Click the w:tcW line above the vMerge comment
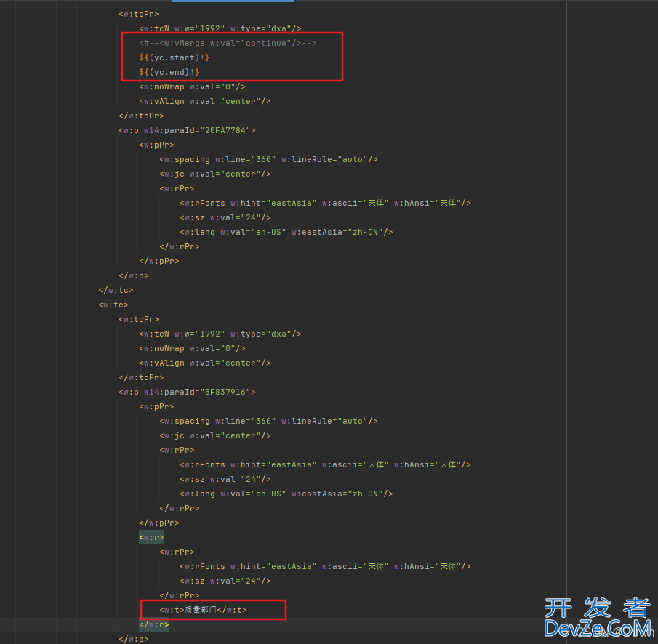Screen dimensions: 658x644 [x=220, y=28]
